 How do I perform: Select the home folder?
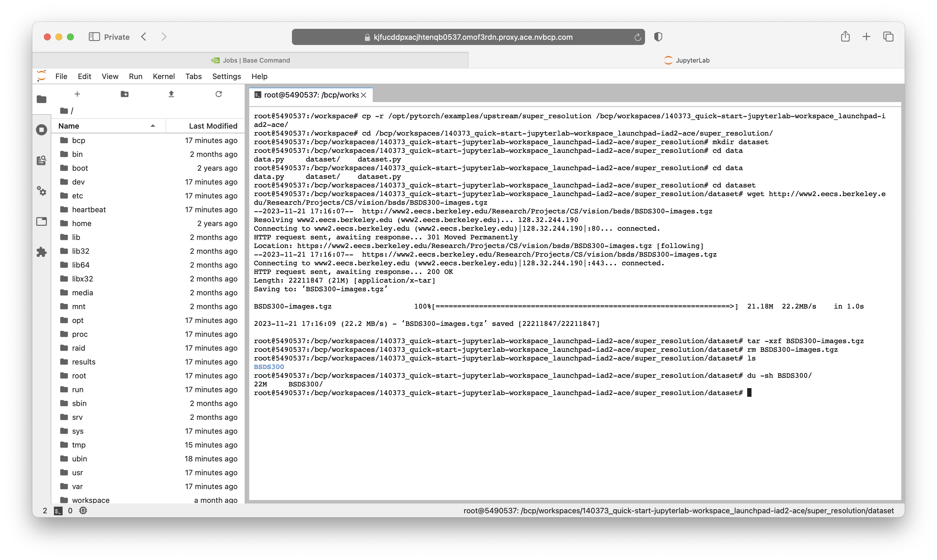tap(148, 223)
